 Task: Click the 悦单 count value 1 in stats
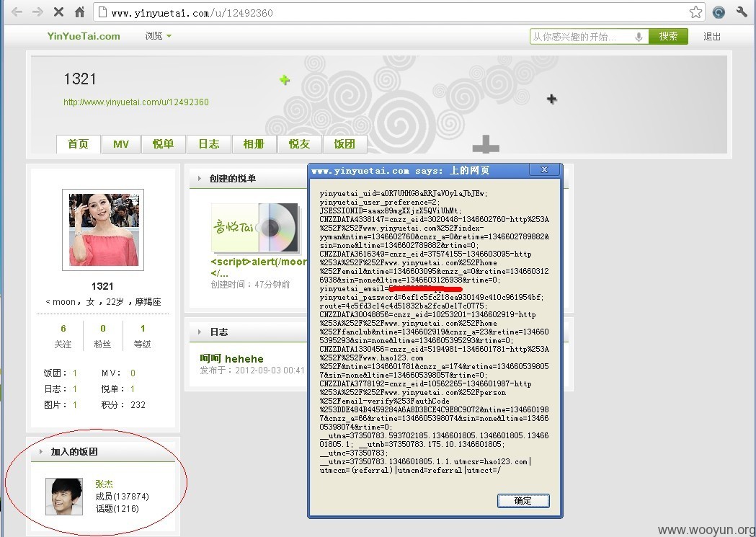pos(133,389)
